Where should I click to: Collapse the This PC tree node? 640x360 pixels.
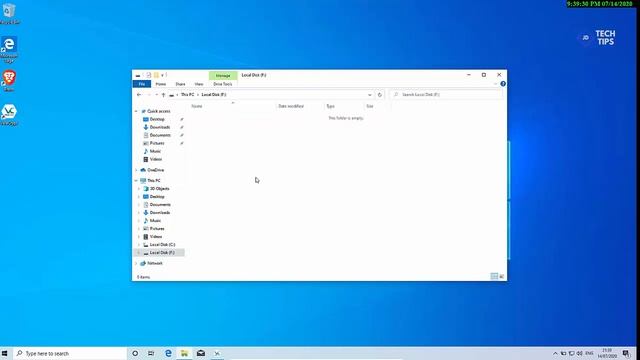[136, 181]
